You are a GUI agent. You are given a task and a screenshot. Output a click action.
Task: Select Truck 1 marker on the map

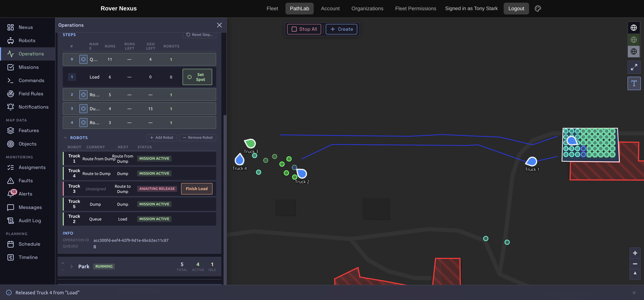pyautogui.click(x=531, y=162)
